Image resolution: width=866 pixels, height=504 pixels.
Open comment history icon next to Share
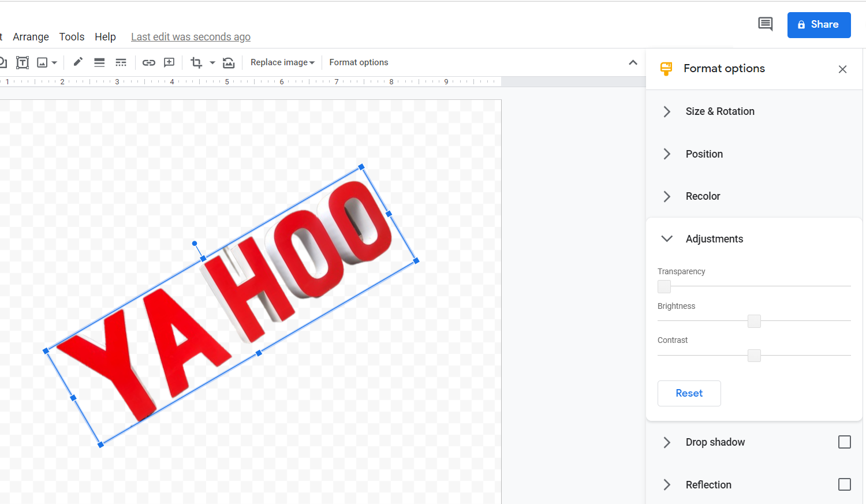click(766, 24)
